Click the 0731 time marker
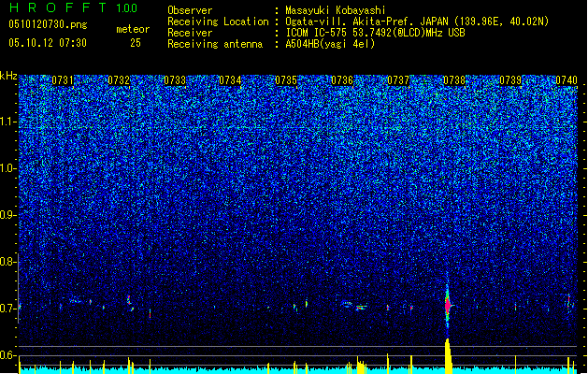Screen dimensions: 588x374 63,80
